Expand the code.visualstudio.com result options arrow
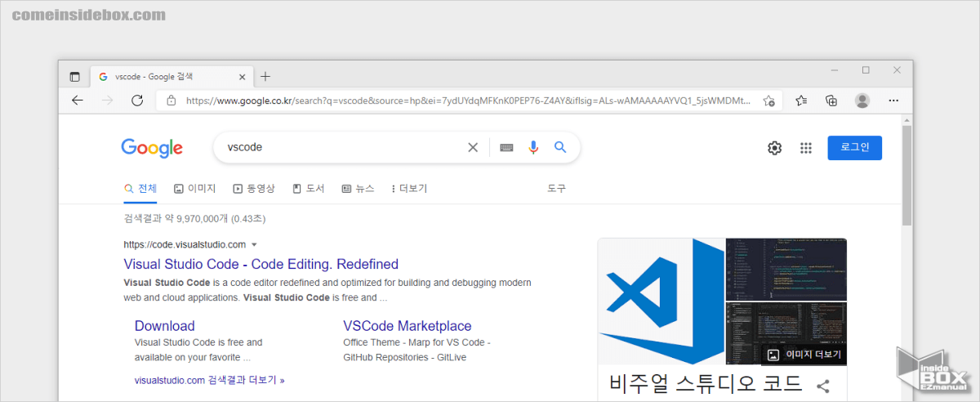980x402 pixels. point(254,244)
